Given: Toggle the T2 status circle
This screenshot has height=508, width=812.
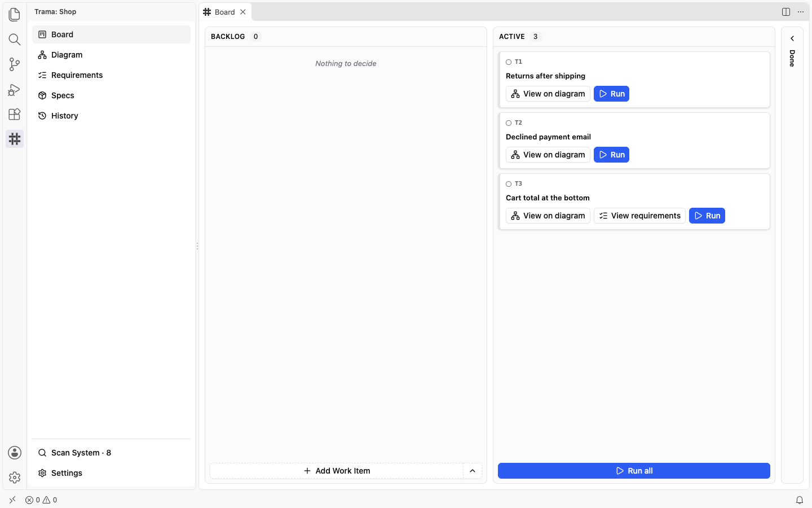Looking at the screenshot, I should (x=509, y=123).
